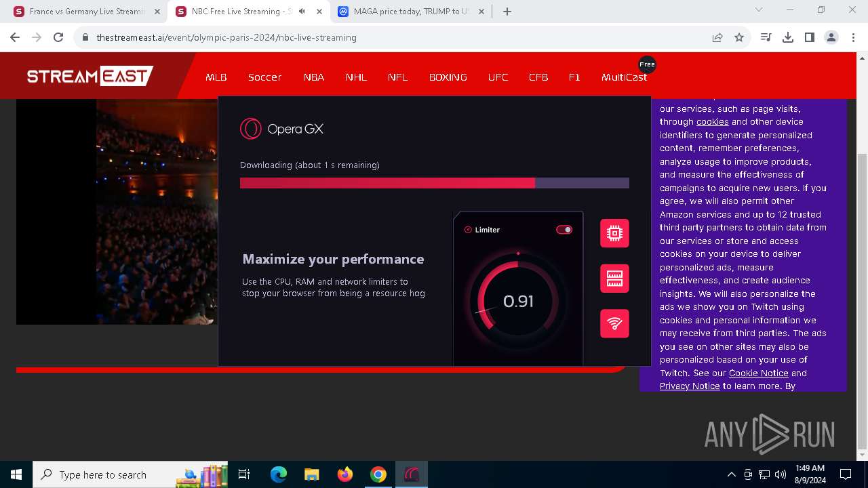This screenshot has height=488, width=868.
Task: Click the StreamEast logo
Action: pyautogui.click(x=90, y=76)
